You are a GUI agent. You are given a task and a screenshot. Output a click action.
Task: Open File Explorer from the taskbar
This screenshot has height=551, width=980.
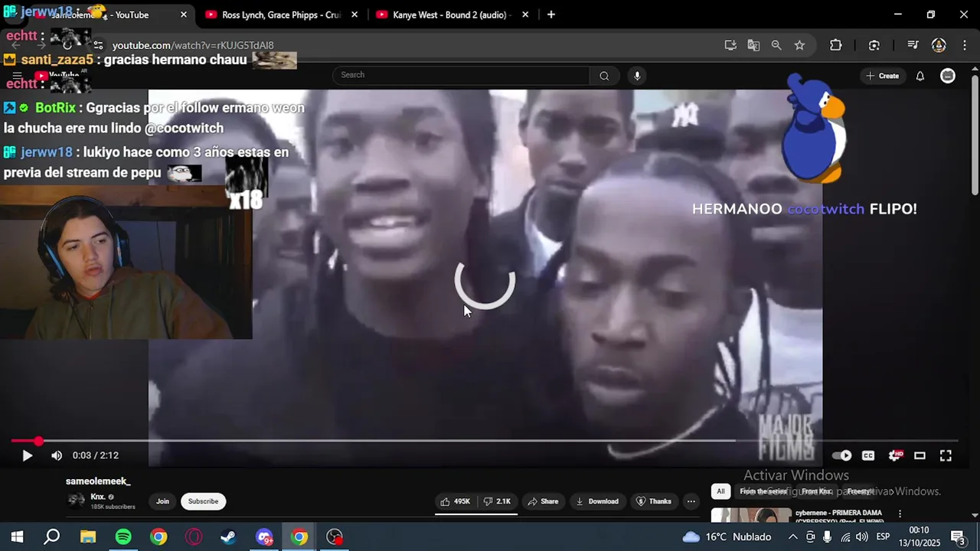[x=88, y=537]
